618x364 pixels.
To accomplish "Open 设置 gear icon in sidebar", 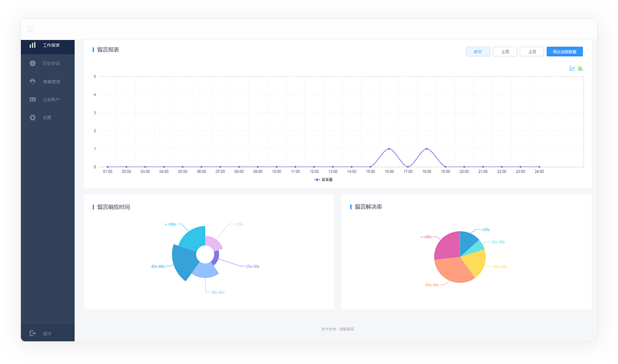I will click(x=32, y=118).
